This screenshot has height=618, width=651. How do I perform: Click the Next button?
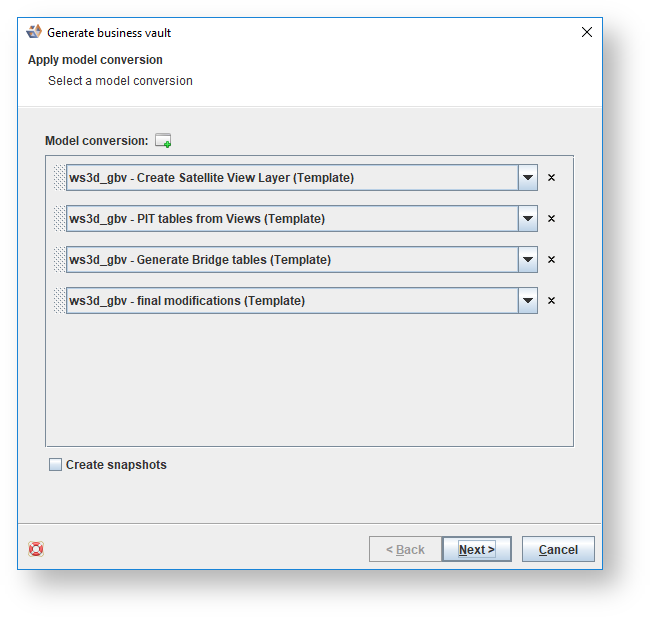tap(476, 549)
